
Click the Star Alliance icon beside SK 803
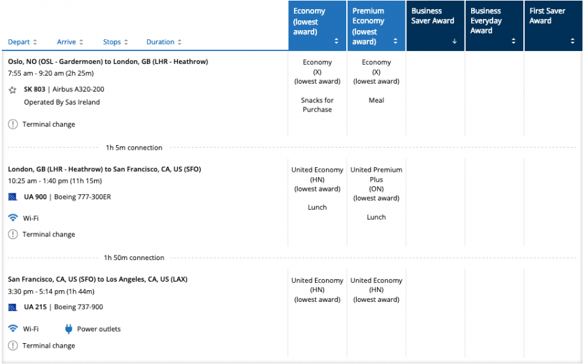[12, 90]
